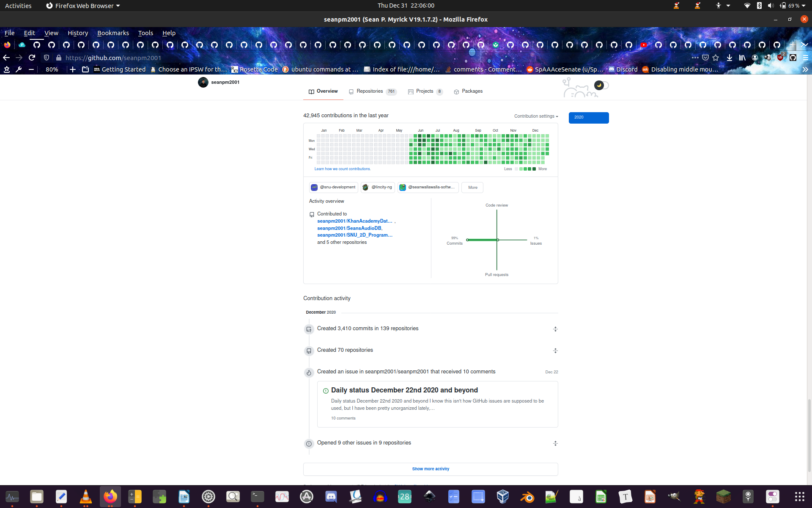Open seanpm2001/KhanAcademyDat… repository link
This screenshot has width=812, height=508.
pos(354,221)
